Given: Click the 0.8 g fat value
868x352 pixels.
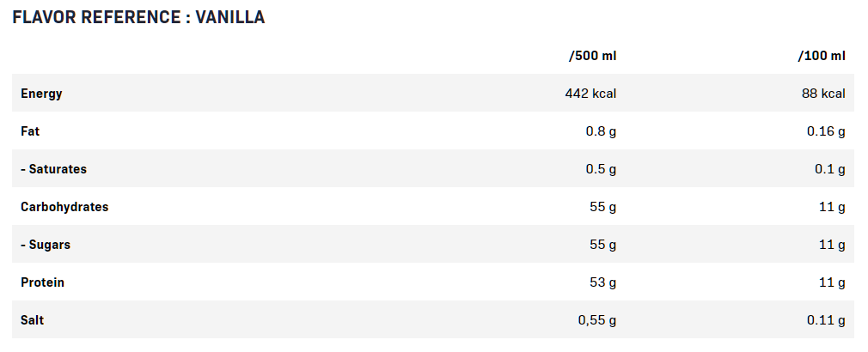Looking at the screenshot, I should click(x=601, y=131).
